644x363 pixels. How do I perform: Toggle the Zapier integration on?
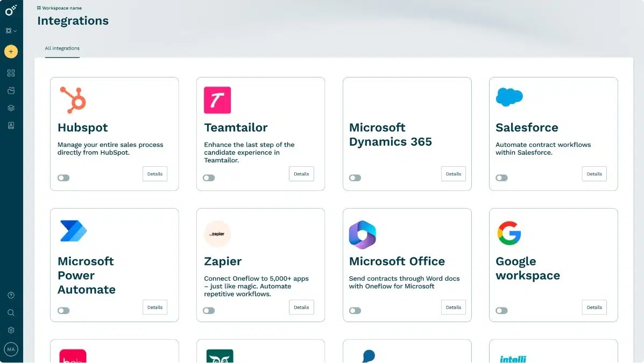(209, 310)
